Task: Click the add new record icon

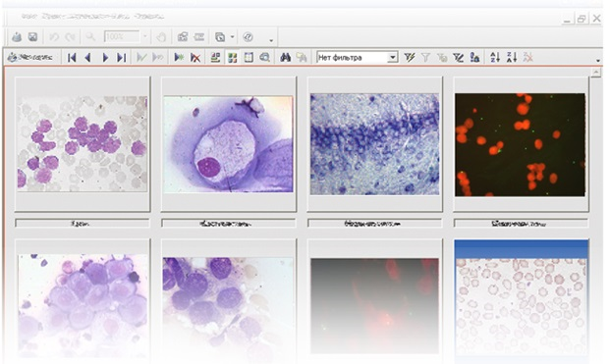Action: pos(179,58)
